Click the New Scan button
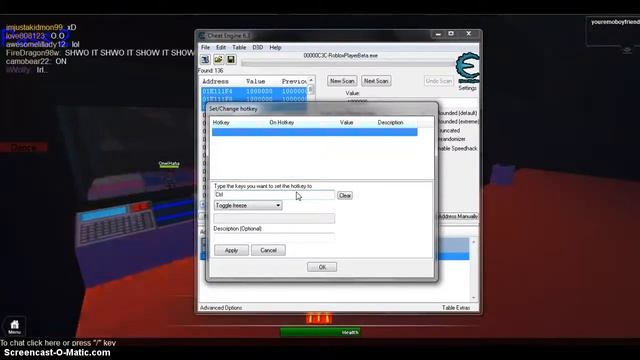 pyautogui.click(x=342, y=81)
